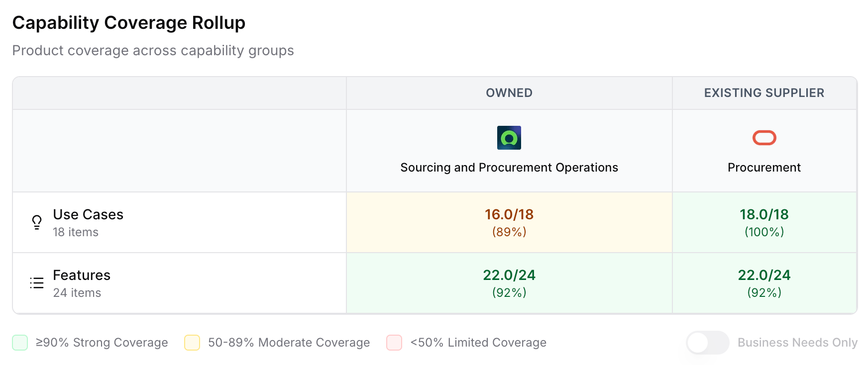Click the Business Needs Only label
The image size is (868, 365).
(797, 343)
